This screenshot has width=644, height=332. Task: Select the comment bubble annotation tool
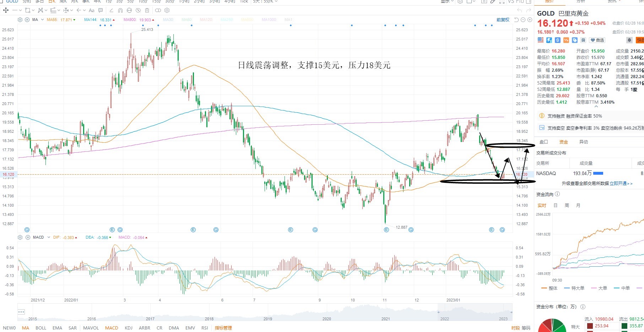[x=101, y=10]
